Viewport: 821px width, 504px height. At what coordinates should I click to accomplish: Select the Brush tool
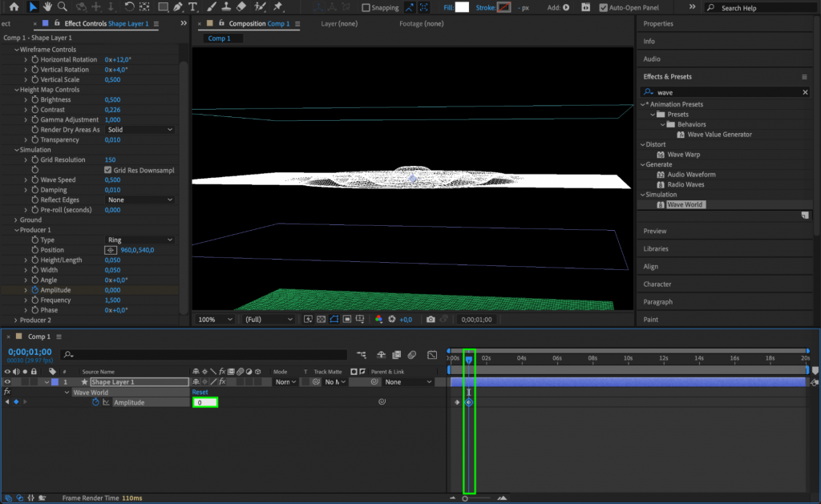tap(210, 7)
